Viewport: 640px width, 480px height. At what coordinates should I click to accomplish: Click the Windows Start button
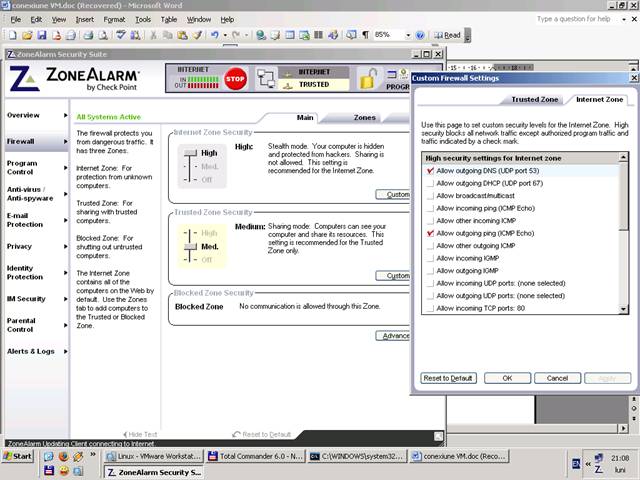click(17, 456)
